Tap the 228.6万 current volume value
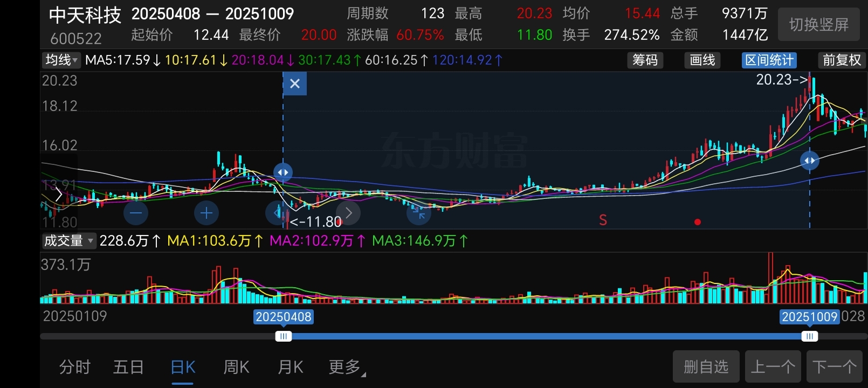The width and height of the screenshot is (868, 388). click(x=130, y=240)
